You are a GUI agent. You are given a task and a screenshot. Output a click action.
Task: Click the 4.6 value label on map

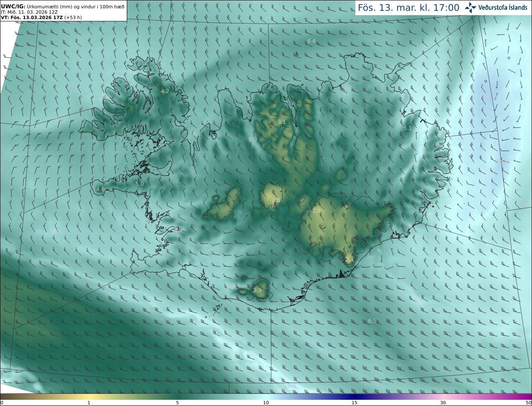pos(101,189)
